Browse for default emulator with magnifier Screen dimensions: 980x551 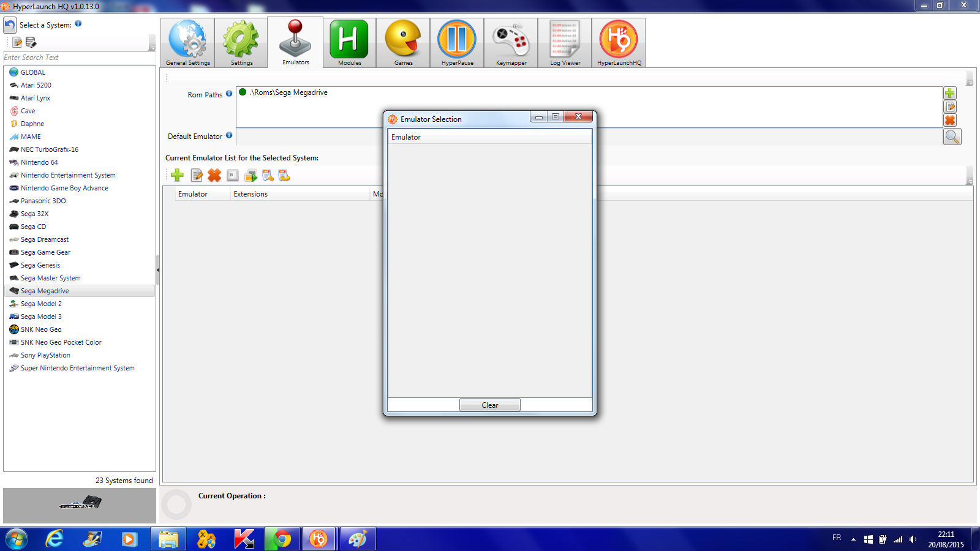952,137
